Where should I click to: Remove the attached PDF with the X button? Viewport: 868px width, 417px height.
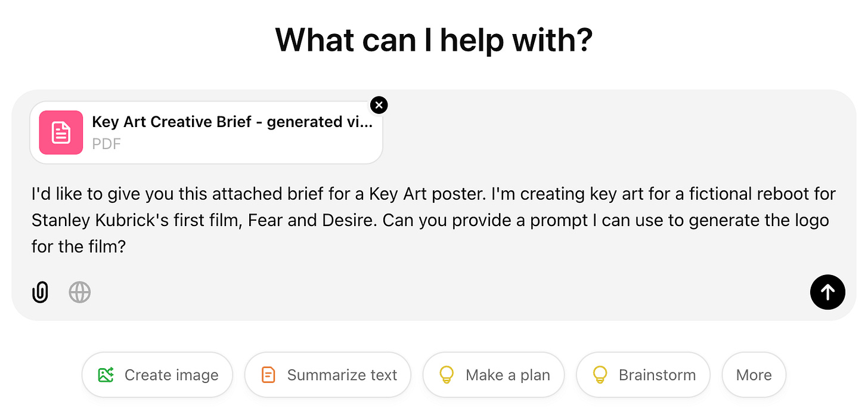tap(379, 105)
